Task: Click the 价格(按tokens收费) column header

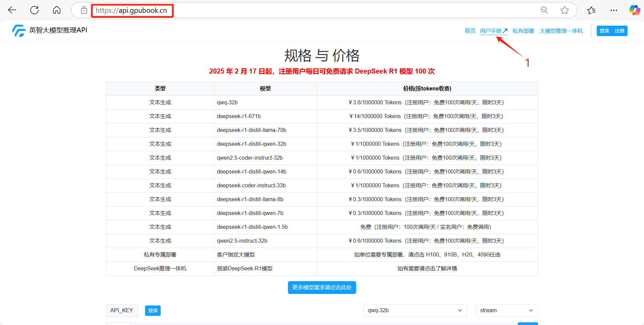Action: click(x=427, y=89)
